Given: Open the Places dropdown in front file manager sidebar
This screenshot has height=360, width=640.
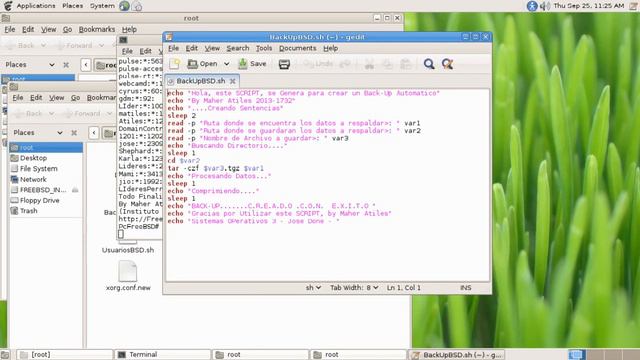Looking at the screenshot, I should (38, 133).
